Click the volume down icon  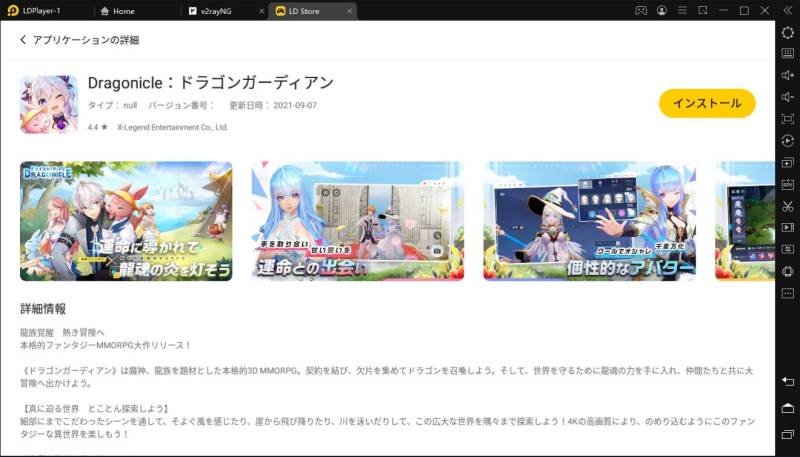(x=788, y=97)
